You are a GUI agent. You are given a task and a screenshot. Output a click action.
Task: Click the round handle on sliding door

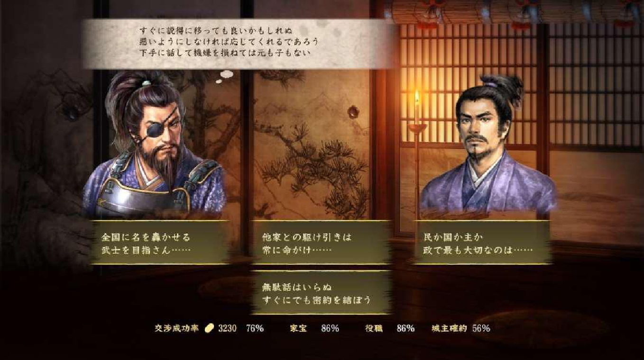(353, 112)
